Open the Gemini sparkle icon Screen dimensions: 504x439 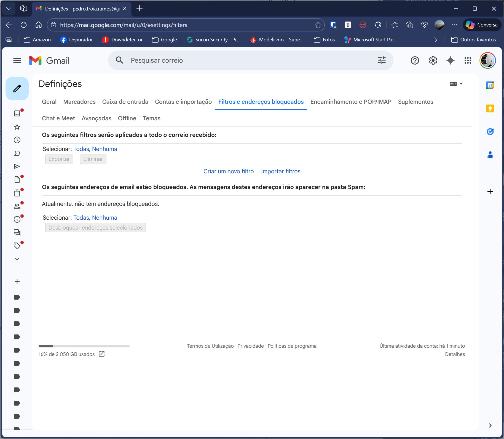(451, 60)
